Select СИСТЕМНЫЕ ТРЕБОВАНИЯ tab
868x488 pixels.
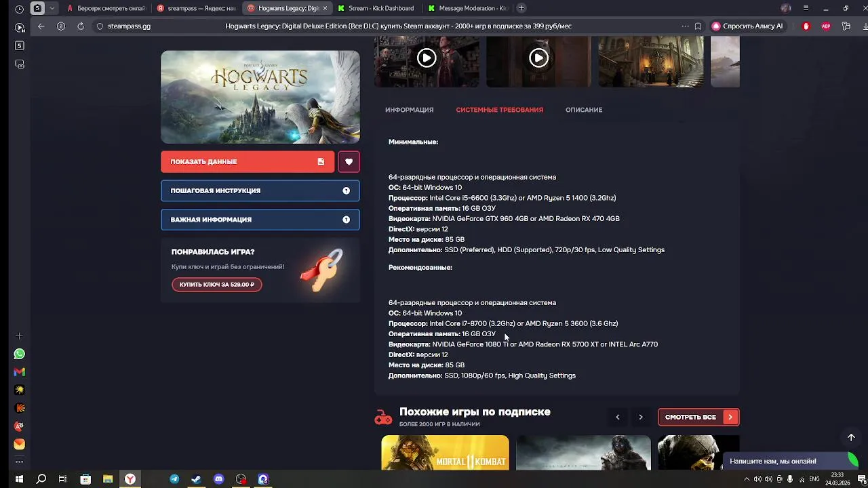(x=499, y=110)
